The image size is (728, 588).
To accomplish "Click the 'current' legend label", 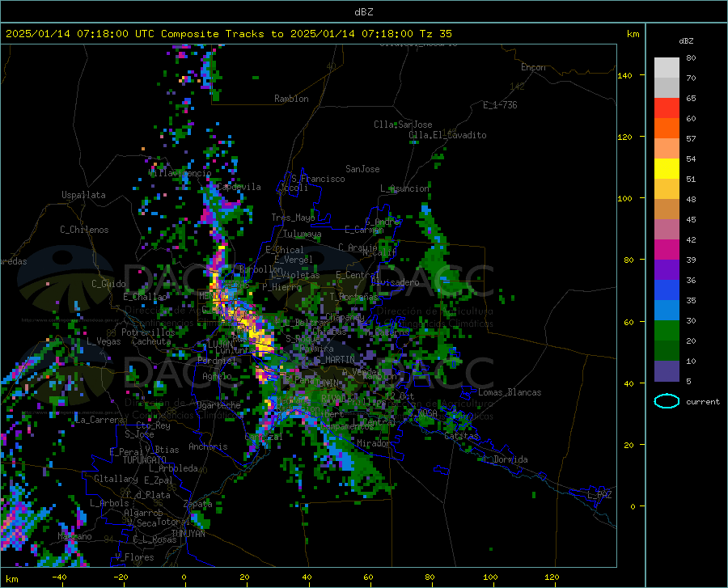I will point(702,401).
